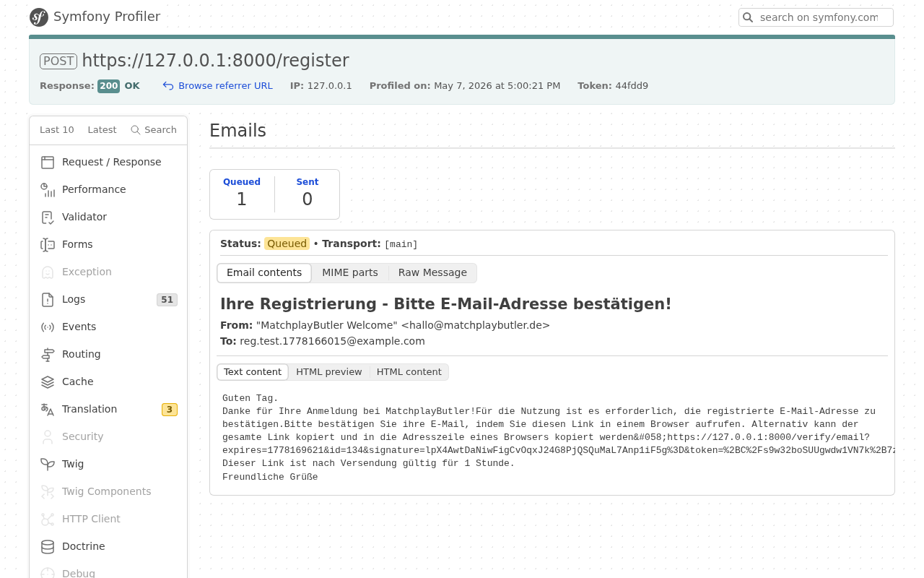Open the Twig Components panel

(x=108, y=491)
